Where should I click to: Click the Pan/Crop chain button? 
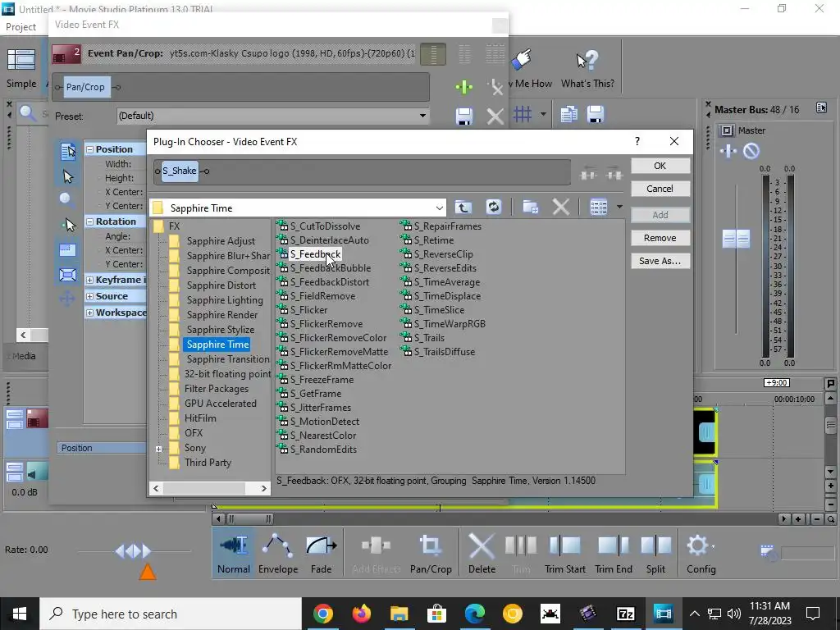click(85, 87)
